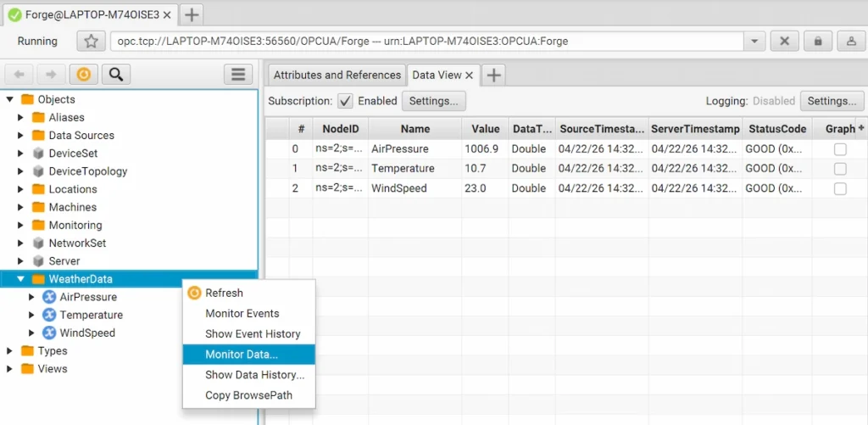Click the NetworkSet cube icon
This screenshot has width=868, height=425.
pos(38,243)
